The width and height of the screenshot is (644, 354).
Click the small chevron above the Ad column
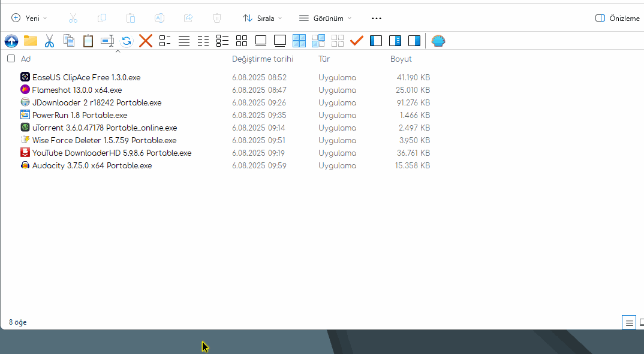pos(118,52)
